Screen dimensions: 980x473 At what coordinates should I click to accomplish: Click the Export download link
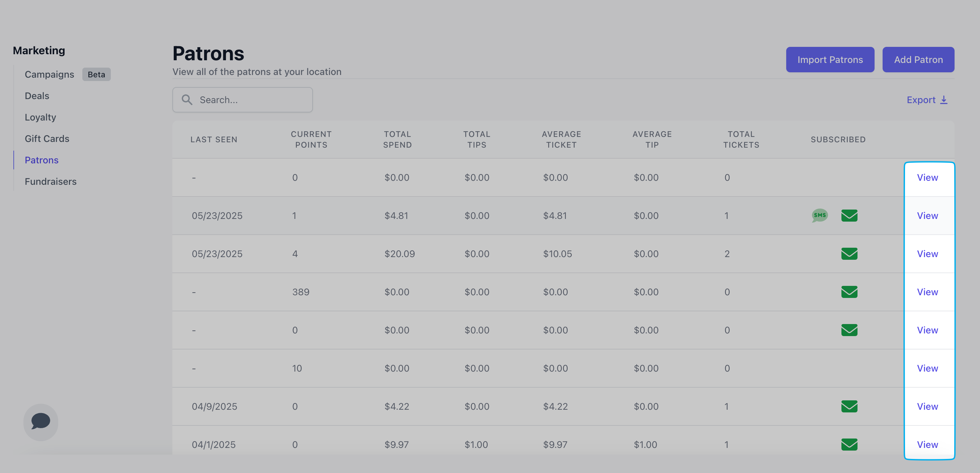coord(927,100)
